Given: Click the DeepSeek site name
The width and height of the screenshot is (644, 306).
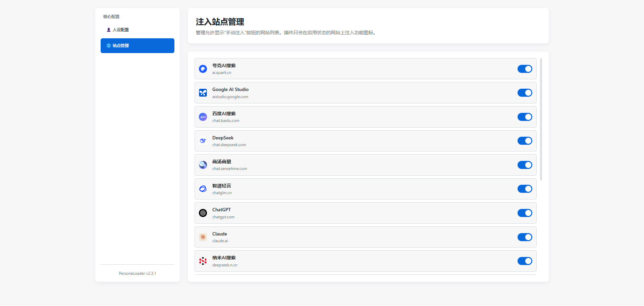Looking at the screenshot, I should pos(223,138).
